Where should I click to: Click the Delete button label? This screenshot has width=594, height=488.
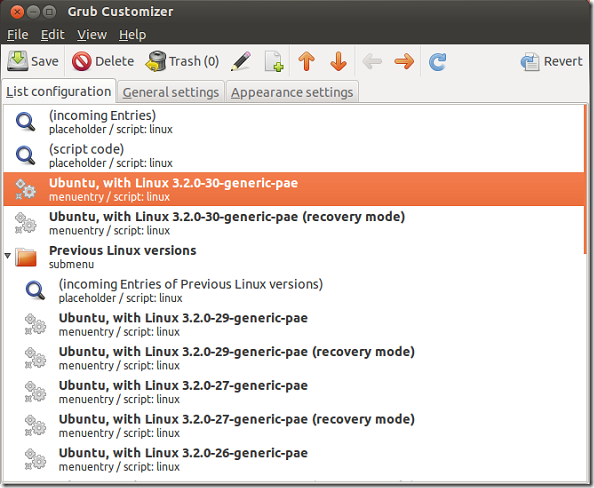(x=114, y=61)
